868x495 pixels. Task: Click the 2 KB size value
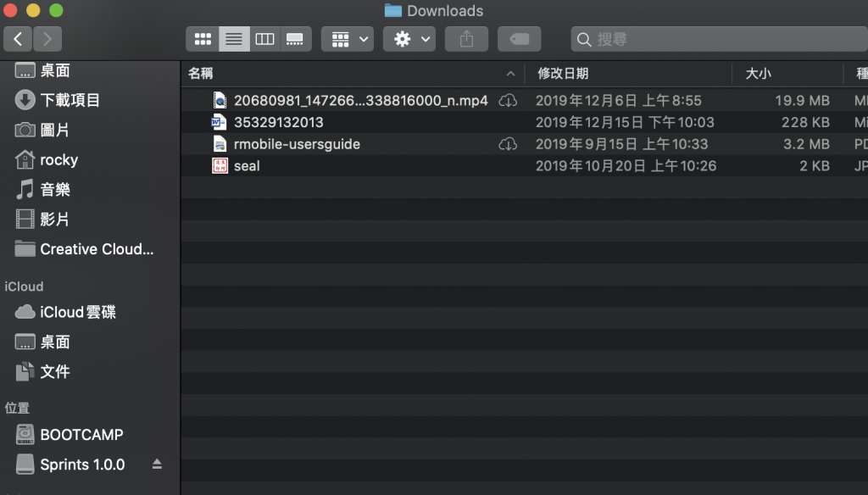(815, 166)
